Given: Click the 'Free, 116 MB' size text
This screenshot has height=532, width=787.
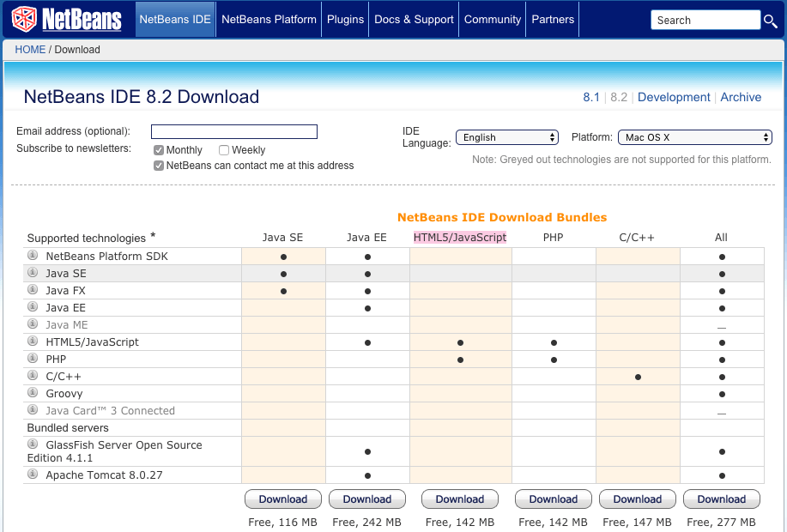Looking at the screenshot, I should coord(282,523).
